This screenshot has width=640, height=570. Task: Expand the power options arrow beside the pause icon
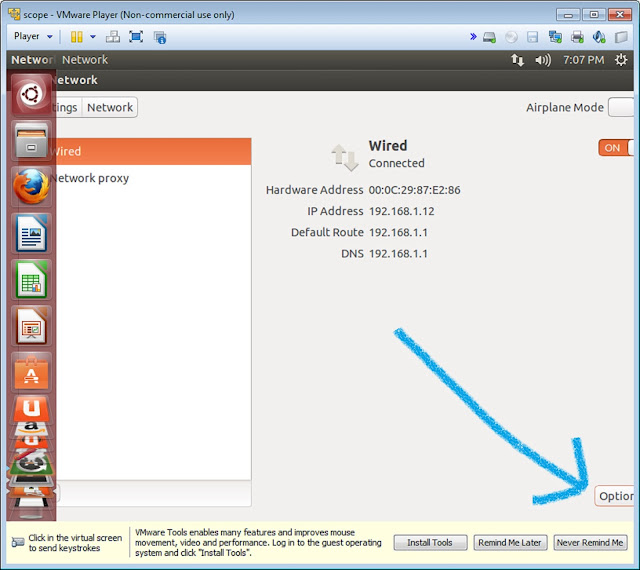pyautogui.click(x=93, y=37)
